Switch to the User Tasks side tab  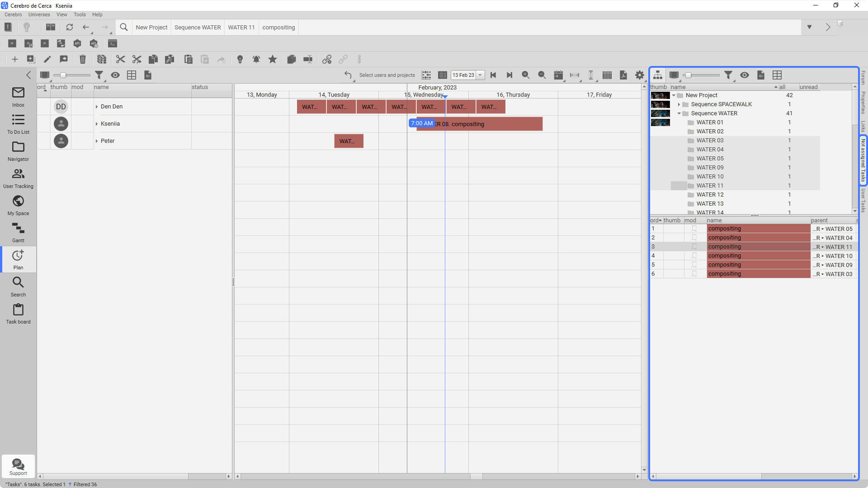pos(863,201)
